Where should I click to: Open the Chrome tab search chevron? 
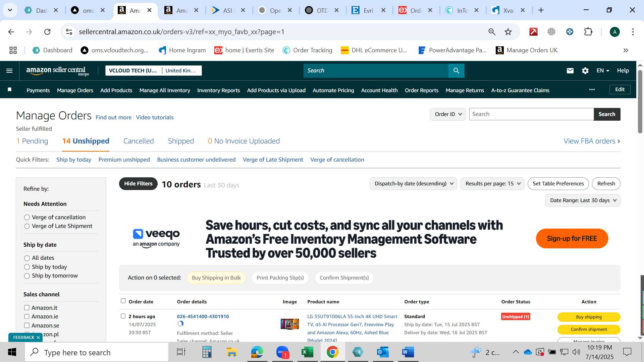(10, 10)
